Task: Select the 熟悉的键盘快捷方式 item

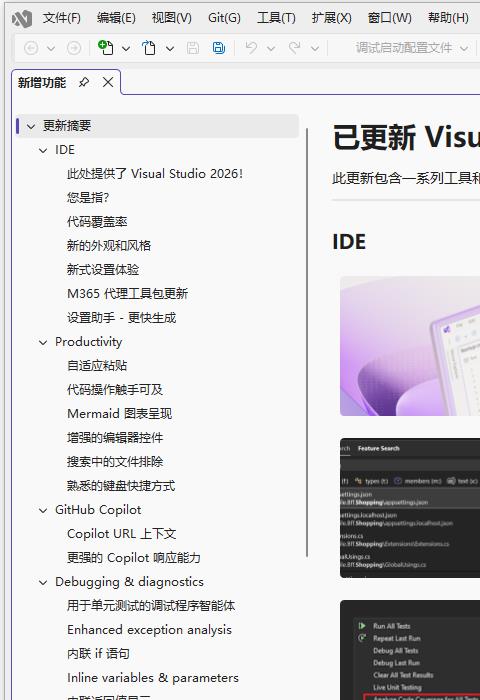Action: point(121,486)
